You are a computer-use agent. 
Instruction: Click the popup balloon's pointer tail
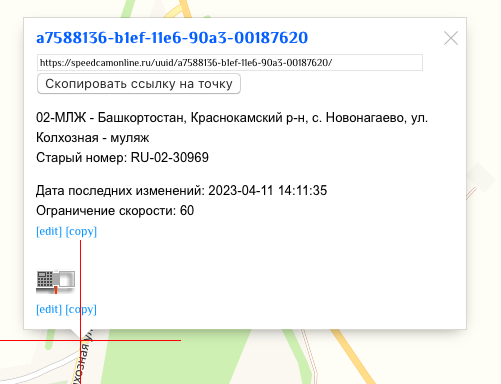[75, 333]
